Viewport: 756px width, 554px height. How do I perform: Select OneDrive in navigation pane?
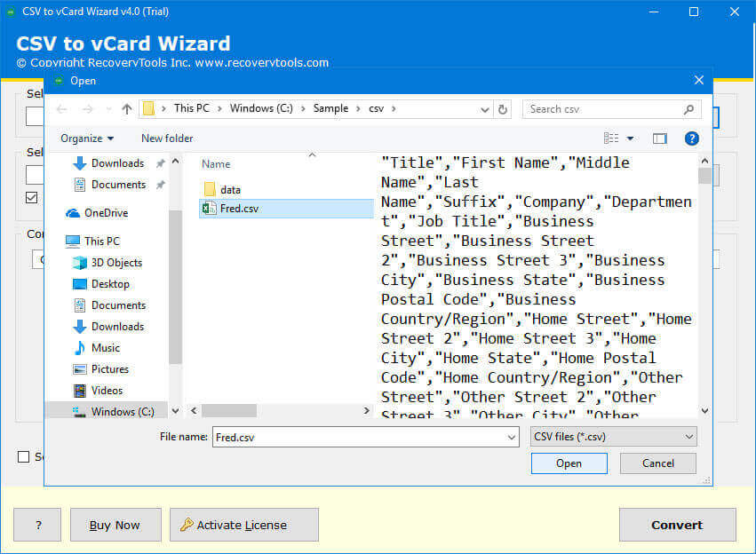[107, 213]
